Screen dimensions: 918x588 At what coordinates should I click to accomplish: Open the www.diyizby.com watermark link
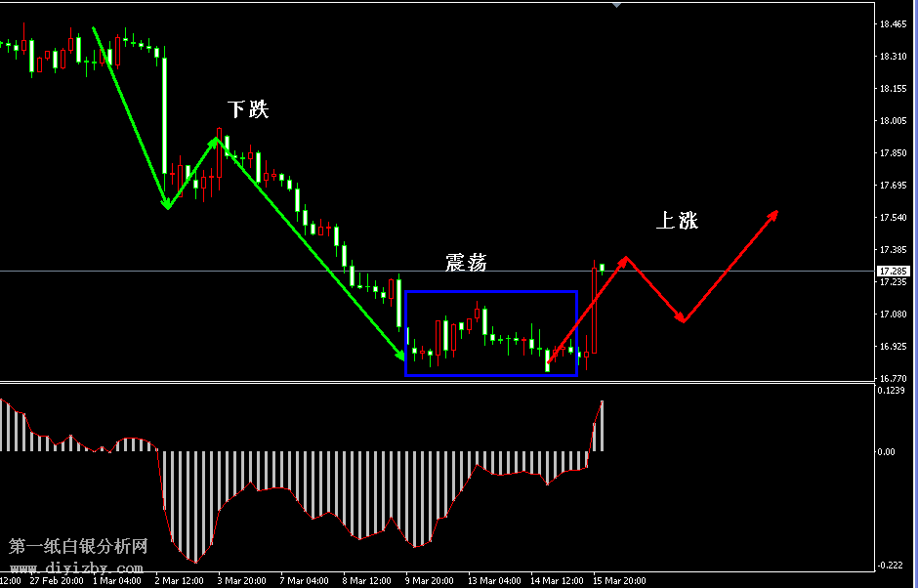pos(78,567)
